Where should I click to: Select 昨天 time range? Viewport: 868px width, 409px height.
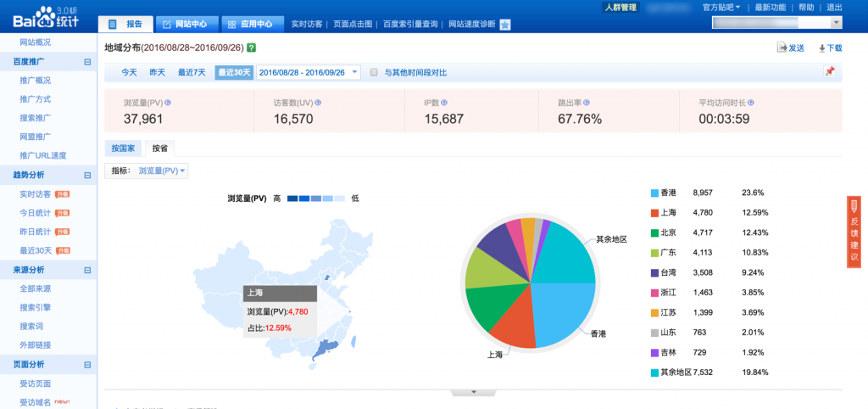pyautogui.click(x=157, y=72)
